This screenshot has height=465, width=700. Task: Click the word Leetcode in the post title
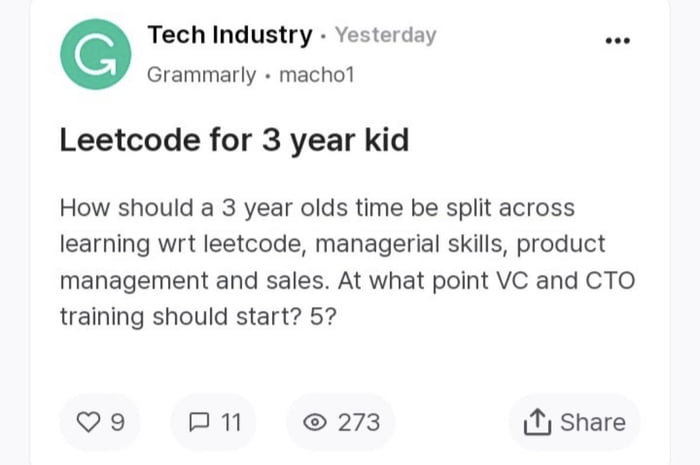click(130, 141)
